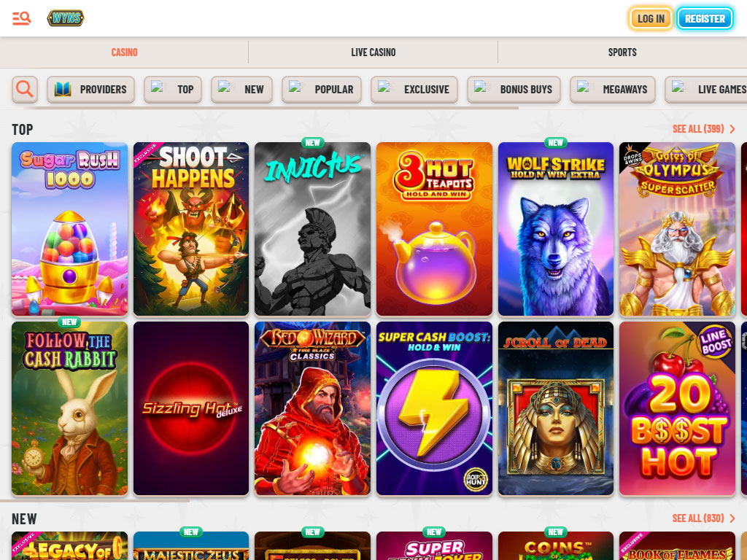
Task: Open Super Cash Boost Hold & Win
Action: (x=435, y=408)
